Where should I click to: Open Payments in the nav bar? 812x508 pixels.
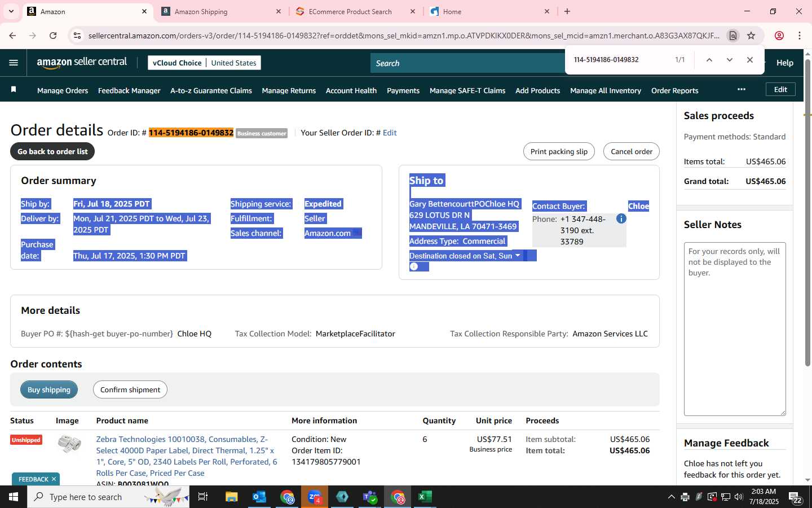pyautogui.click(x=403, y=90)
